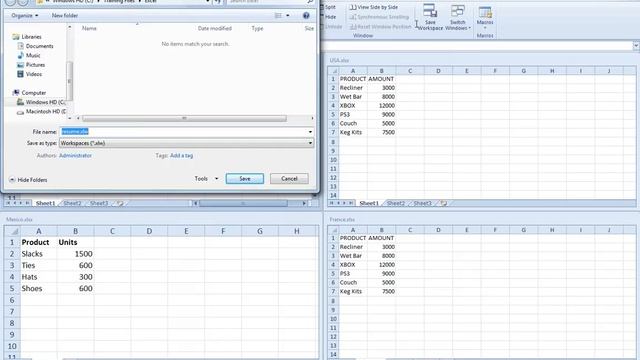Select Hats cell in Mexico.xlsx
The image size is (640, 360).
coord(38,277)
